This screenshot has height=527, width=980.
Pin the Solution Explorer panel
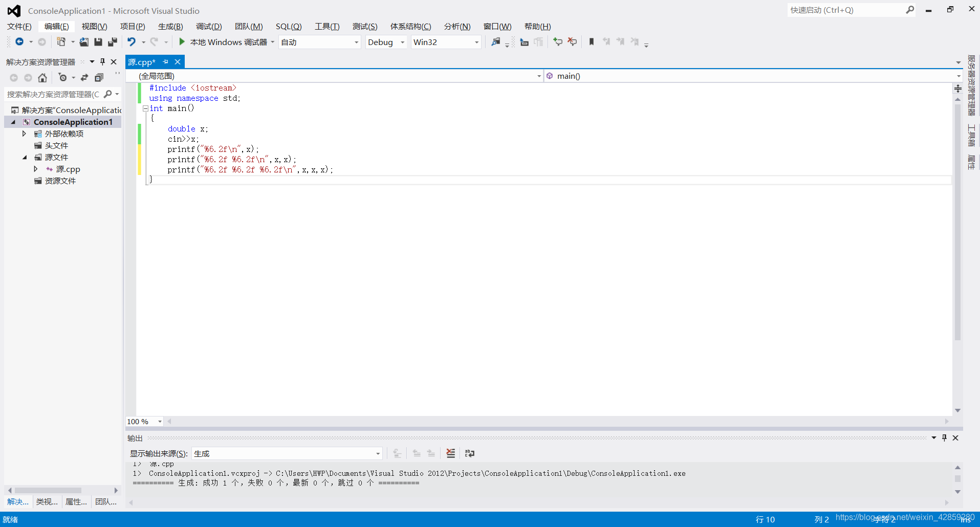tap(102, 62)
